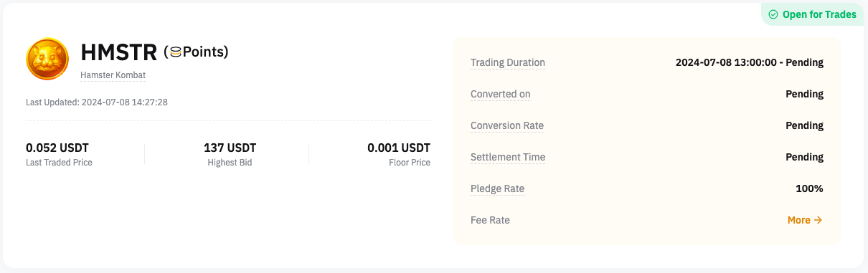Click the 100% pledge rate value
Screen dimensions: 868x273
(x=809, y=188)
